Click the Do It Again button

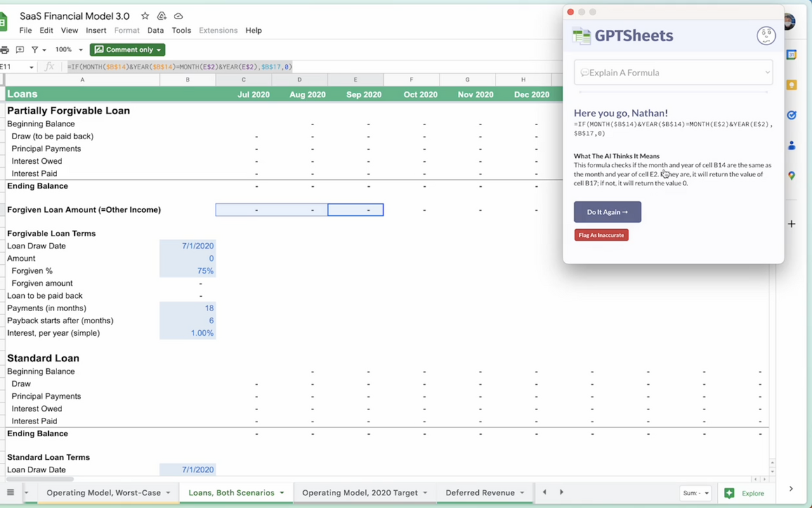pyautogui.click(x=608, y=212)
